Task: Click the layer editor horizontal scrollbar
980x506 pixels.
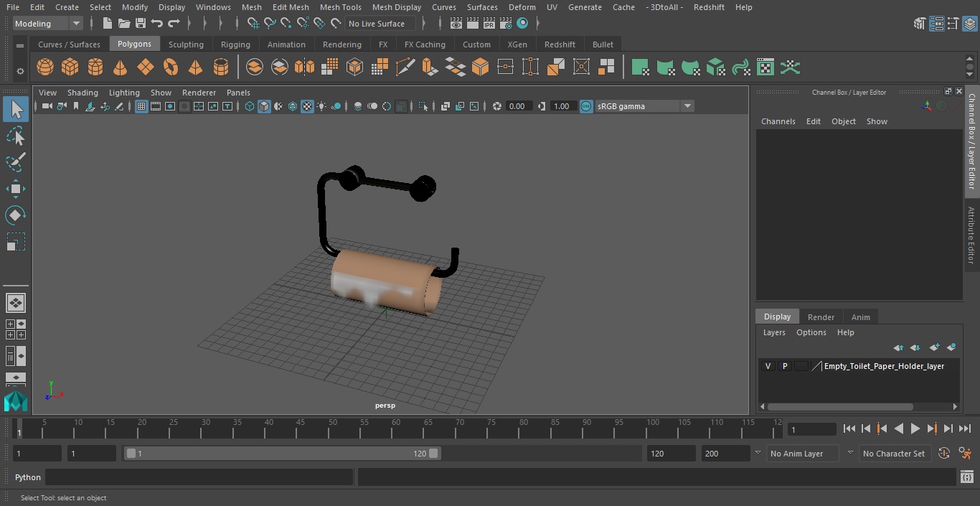Action: [x=840, y=406]
